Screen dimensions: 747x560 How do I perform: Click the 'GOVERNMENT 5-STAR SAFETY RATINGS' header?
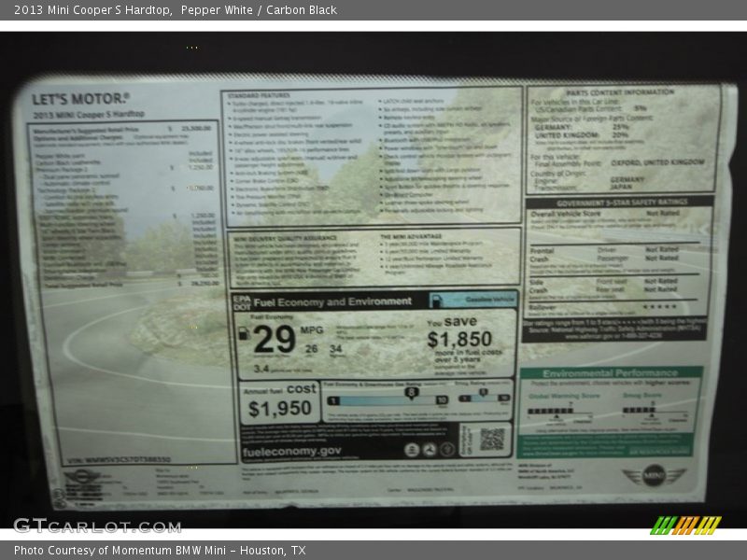(x=621, y=203)
